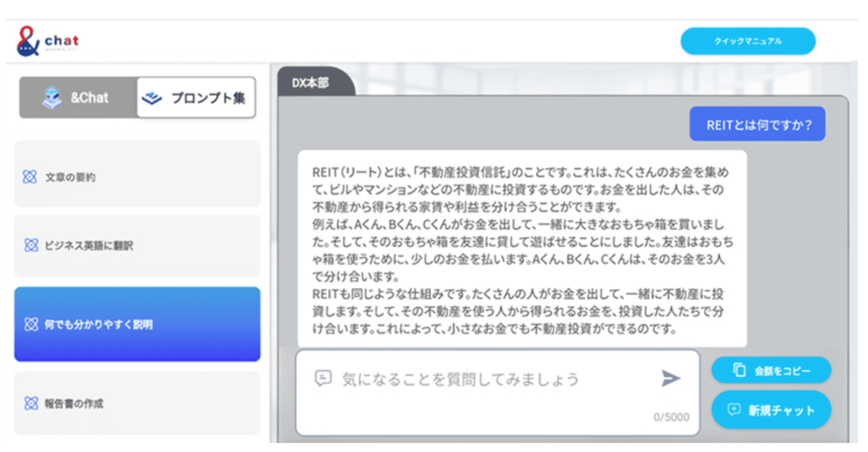
Task: Select the &Chat tab
Action: 76,97
